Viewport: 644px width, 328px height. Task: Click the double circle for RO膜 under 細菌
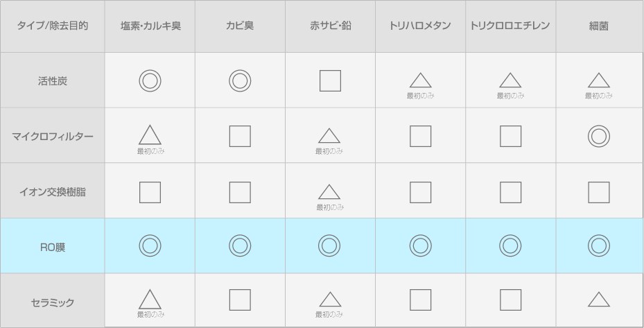(x=598, y=245)
